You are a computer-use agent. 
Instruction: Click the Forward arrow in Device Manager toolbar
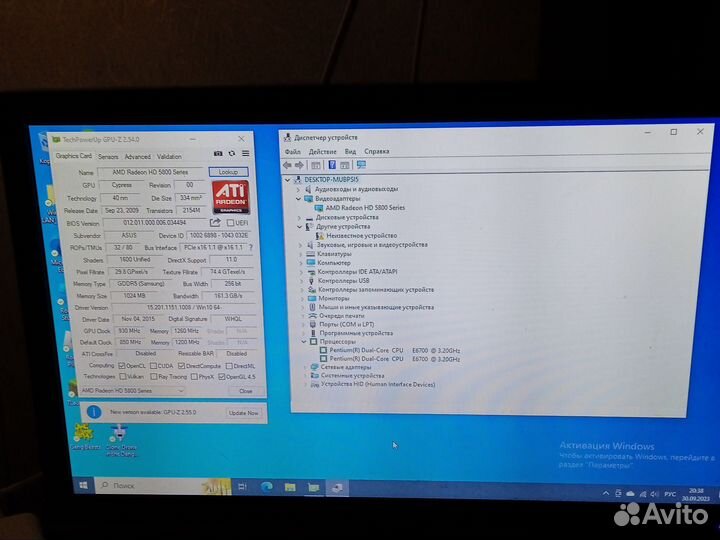(x=299, y=165)
